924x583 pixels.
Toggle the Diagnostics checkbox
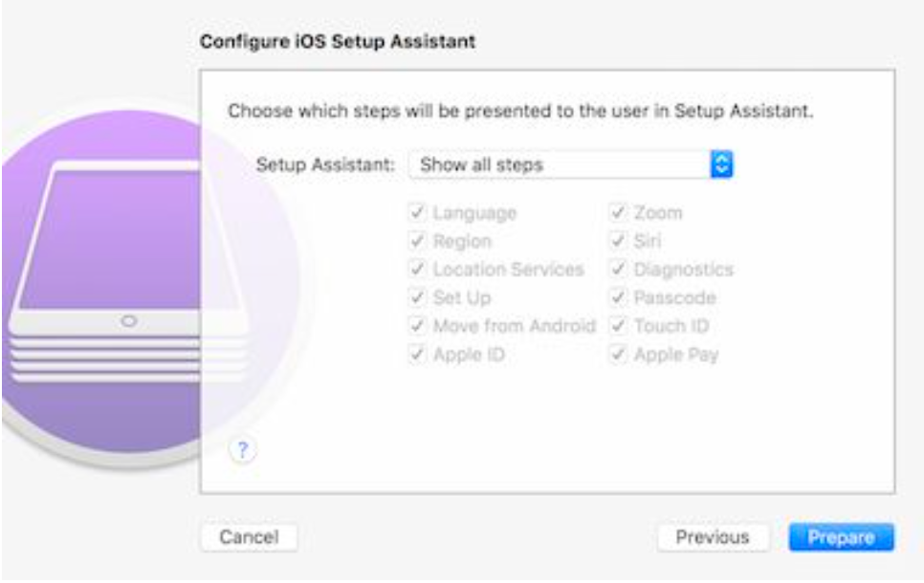click(618, 270)
